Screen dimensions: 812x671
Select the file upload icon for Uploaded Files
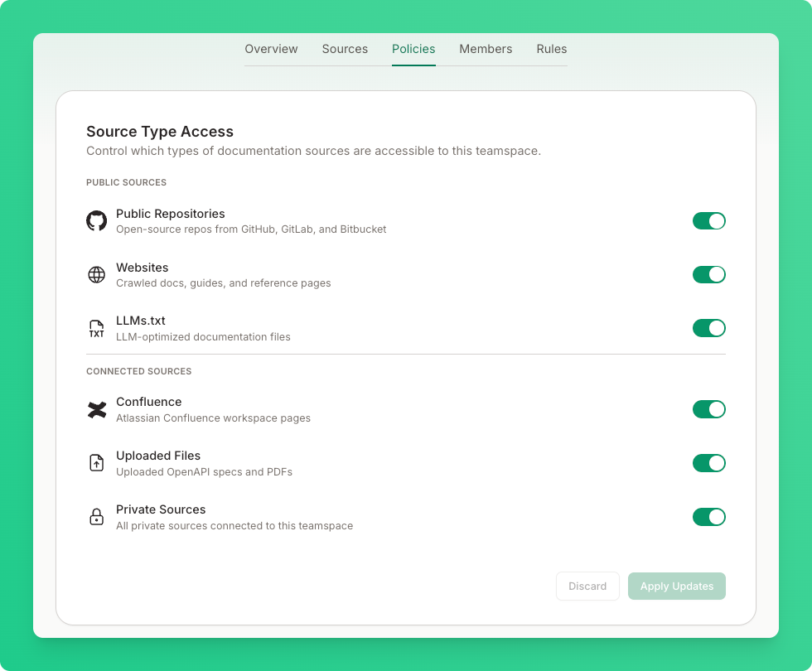coord(97,463)
